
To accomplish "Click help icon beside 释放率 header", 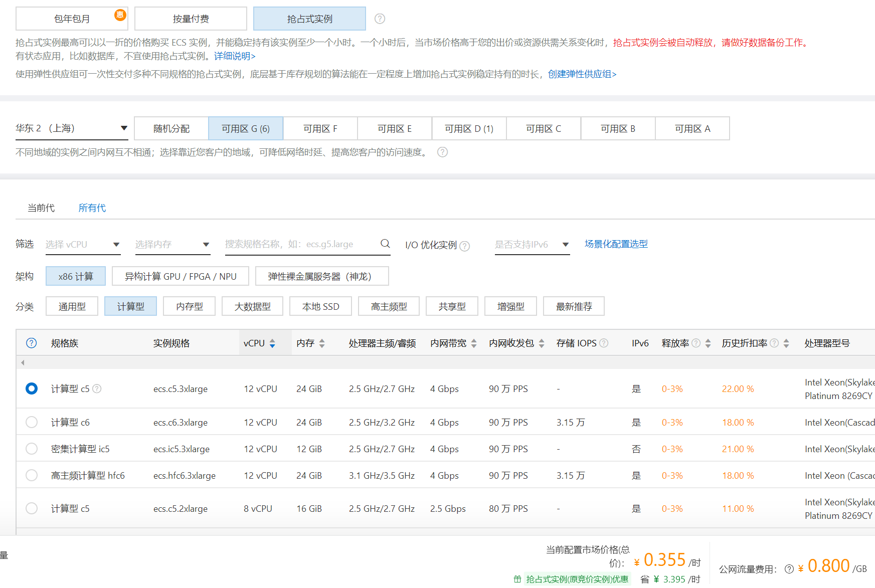I will (x=696, y=343).
